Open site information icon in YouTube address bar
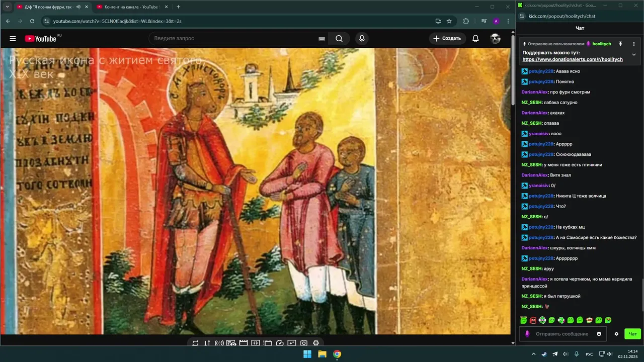 [47, 21]
